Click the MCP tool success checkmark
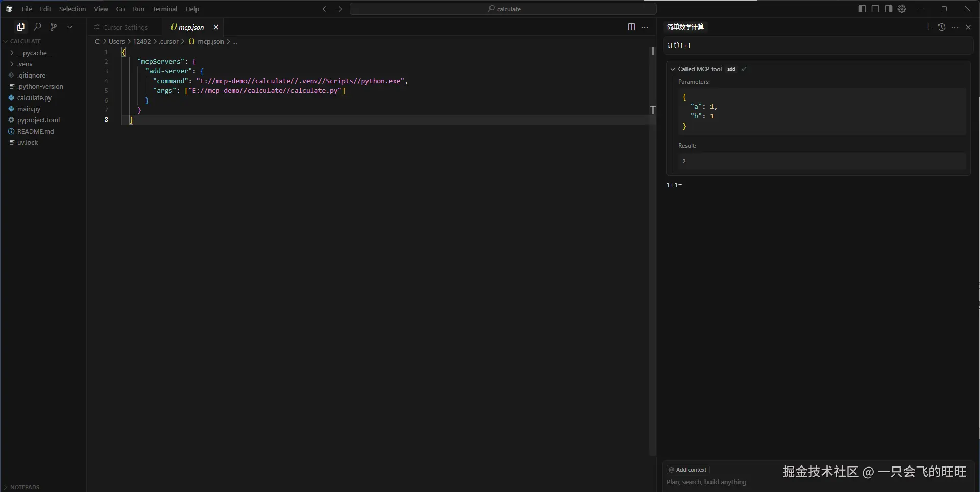This screenshot has width=980, height=492. pos(744,69)
